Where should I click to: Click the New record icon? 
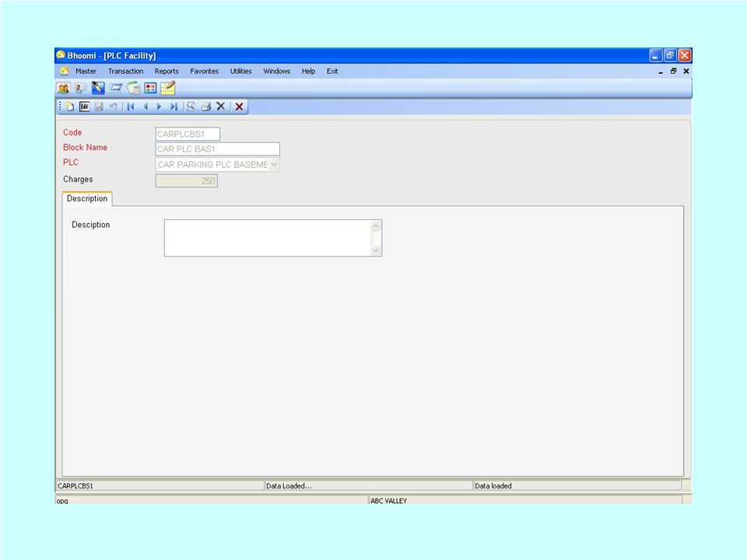70,107
